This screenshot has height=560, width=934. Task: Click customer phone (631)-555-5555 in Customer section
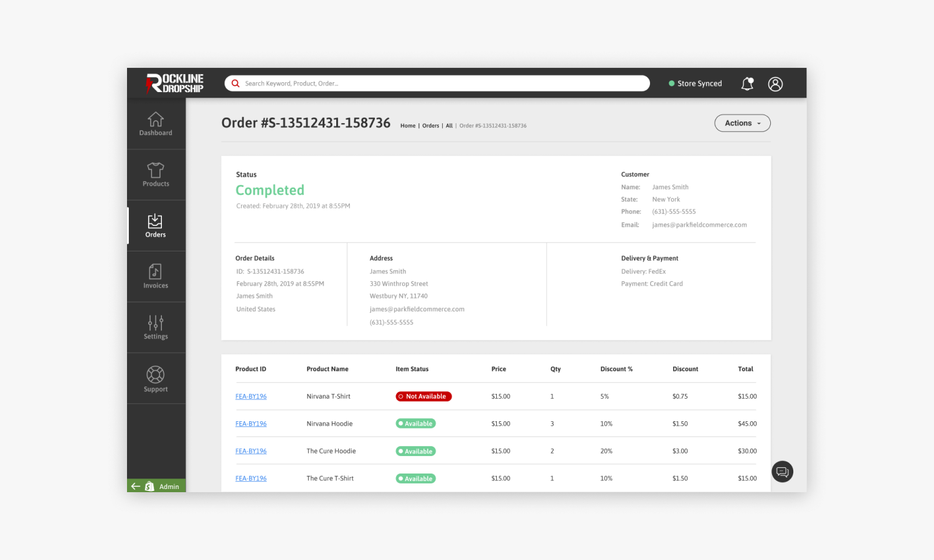coord(674,212)
